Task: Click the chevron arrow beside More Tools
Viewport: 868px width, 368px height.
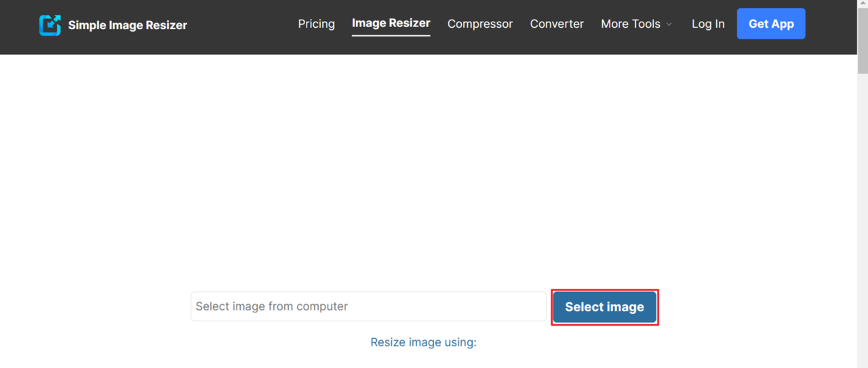Action: (669, 24)
